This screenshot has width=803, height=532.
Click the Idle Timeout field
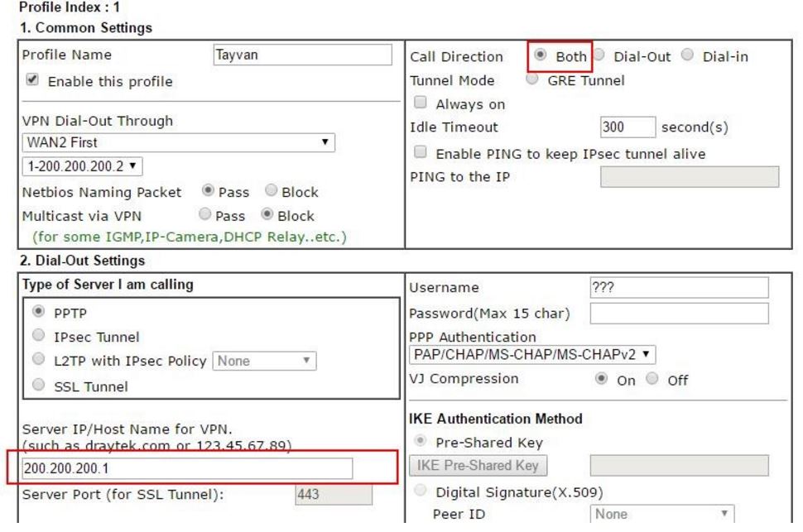tap(624, 128)
